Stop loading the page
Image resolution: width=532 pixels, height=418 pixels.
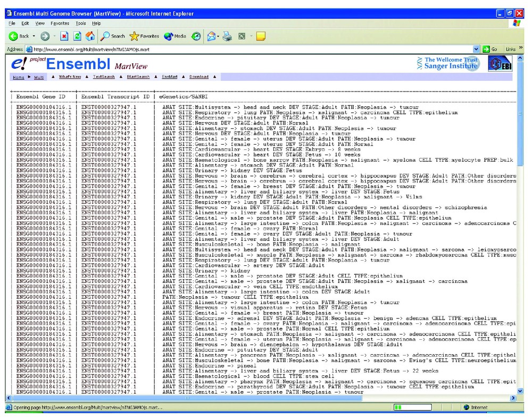click(64, 36)
